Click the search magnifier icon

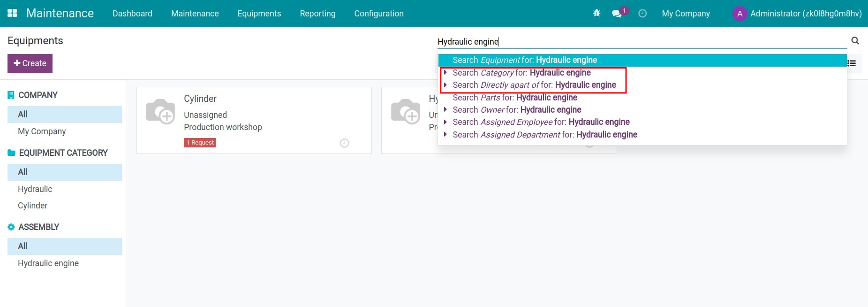[855, 41]
